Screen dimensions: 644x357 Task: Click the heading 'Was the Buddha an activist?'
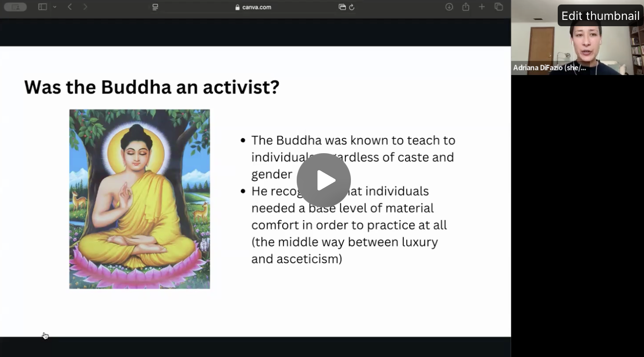coord(152,87)
